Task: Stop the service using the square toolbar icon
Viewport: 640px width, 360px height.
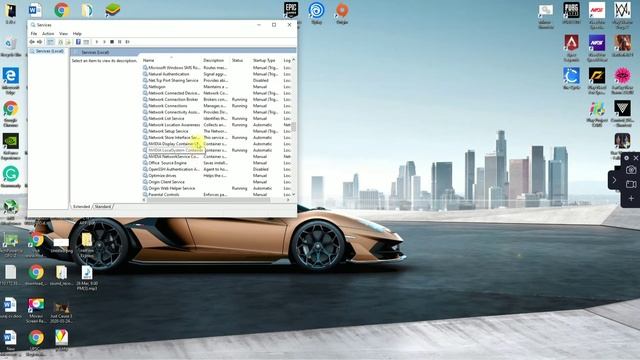Action: pos(112,42)
